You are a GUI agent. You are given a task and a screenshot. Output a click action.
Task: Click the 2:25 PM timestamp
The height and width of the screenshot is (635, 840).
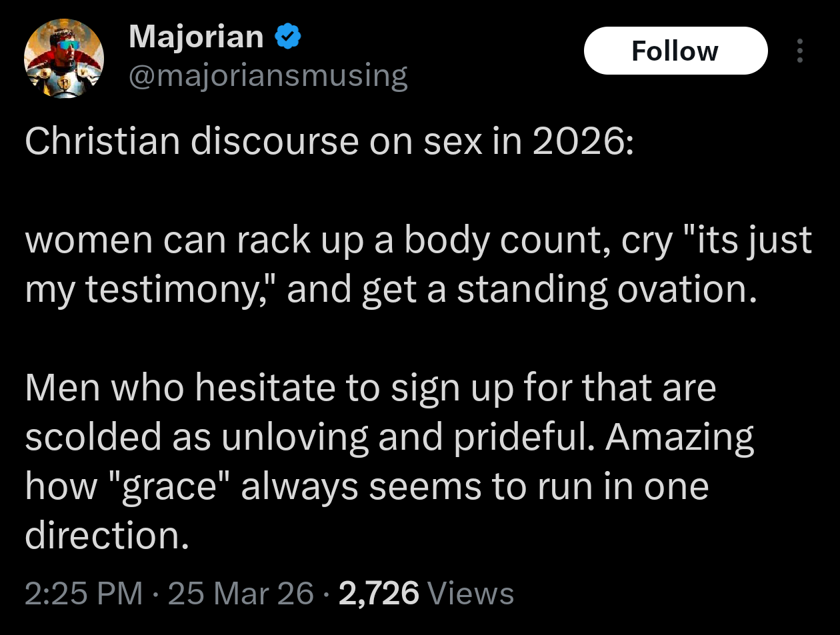[x=84, y=593]
